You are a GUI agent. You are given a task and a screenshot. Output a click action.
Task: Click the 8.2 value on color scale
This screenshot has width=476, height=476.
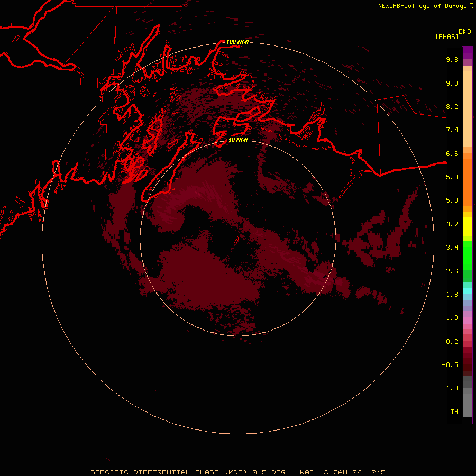point(452,106)
